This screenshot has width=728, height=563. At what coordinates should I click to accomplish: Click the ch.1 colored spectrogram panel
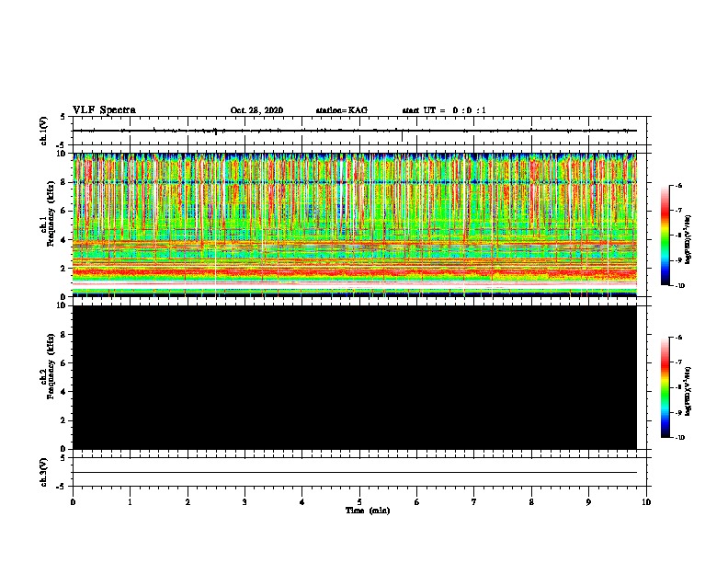tap(355, 224)
